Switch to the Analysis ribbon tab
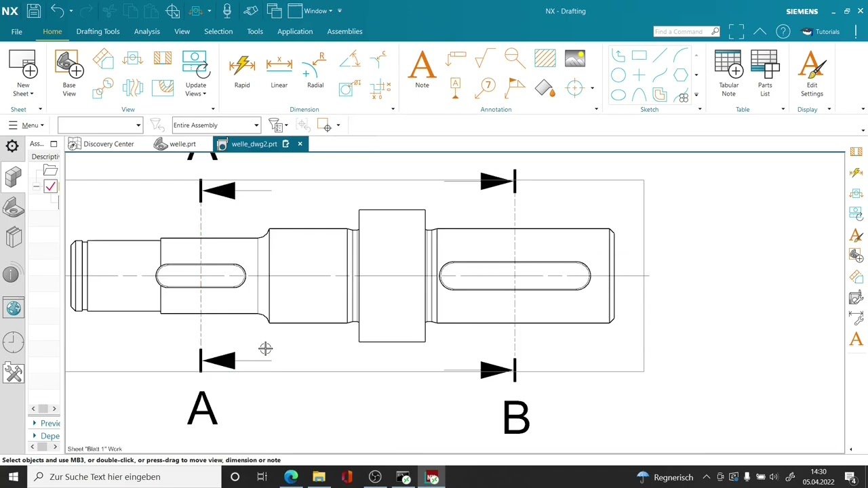 [147, 31]
